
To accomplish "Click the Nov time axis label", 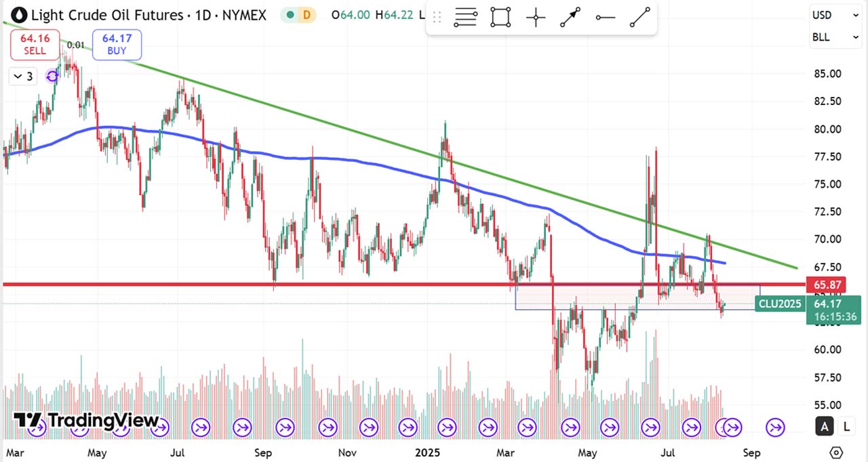I will [347, 453].
